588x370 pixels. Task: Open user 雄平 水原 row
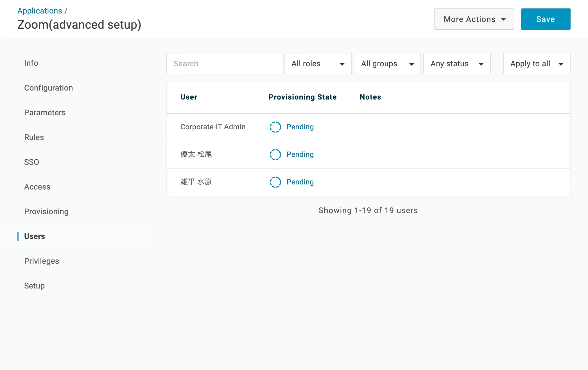[x=196, y=182]
